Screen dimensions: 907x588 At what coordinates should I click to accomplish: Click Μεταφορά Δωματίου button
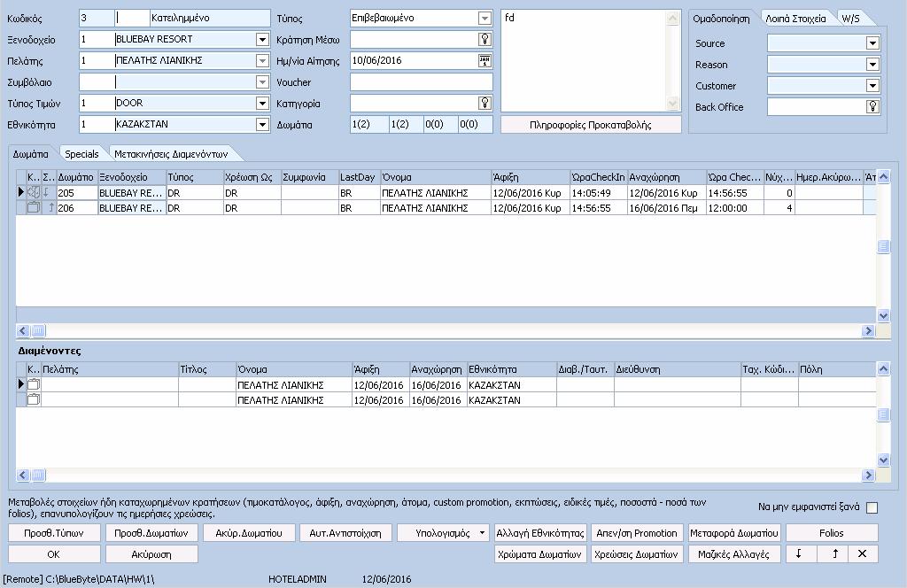click(x=734, y=533)
